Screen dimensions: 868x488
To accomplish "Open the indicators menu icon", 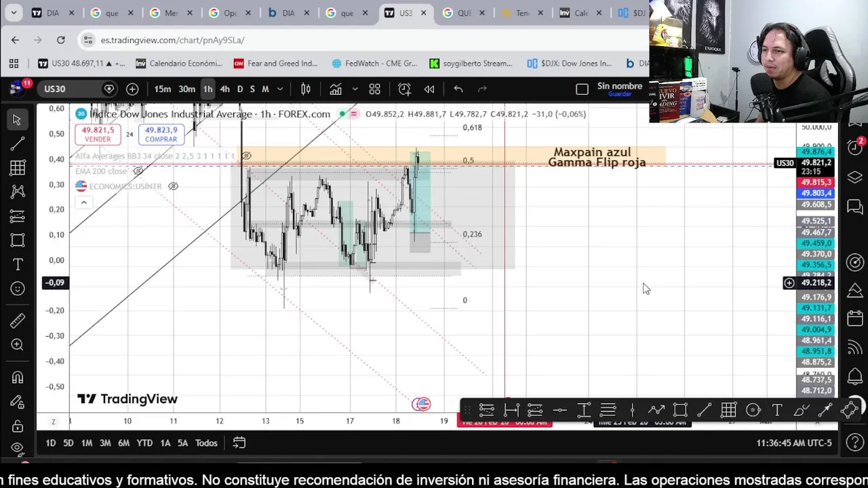I will pos(336,89).
